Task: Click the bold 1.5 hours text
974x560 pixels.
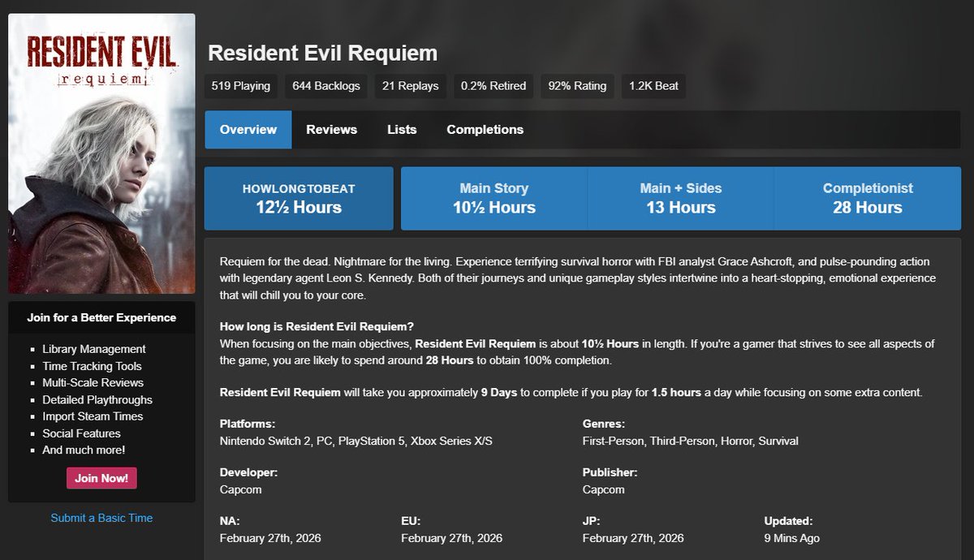Action: (676, 393)
